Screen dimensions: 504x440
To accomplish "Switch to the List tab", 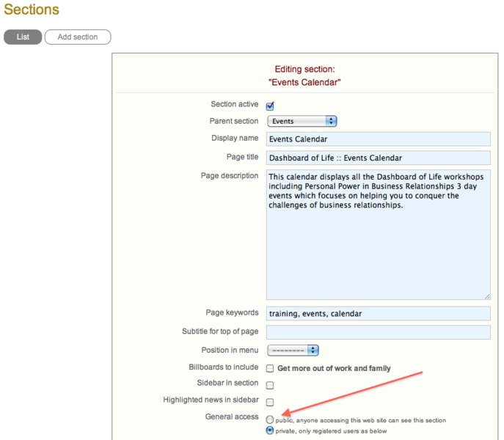I will click(23, 37).
